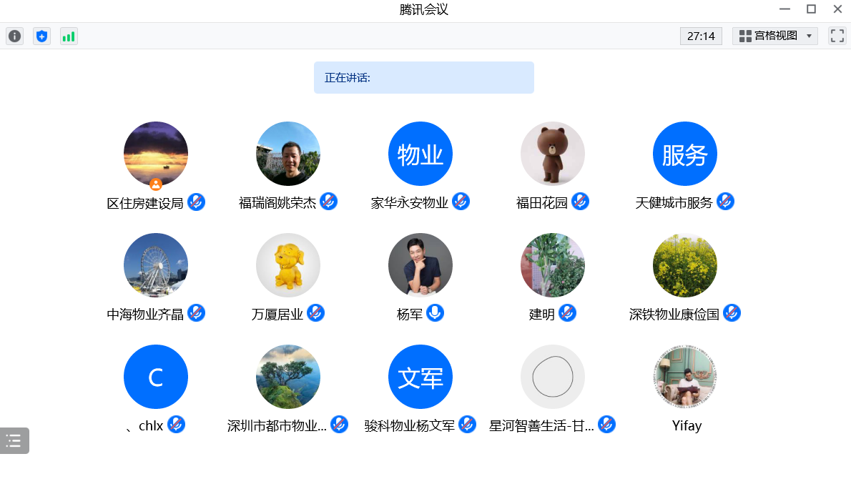Click the participant name 、chlx
This screenshot has height=504, width=851.
[144, 426]
